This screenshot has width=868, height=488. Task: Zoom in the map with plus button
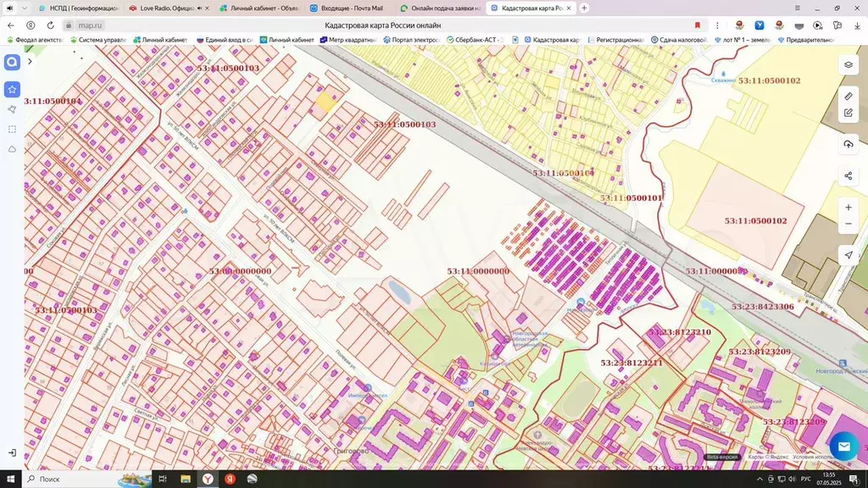[x=848, y=208]
